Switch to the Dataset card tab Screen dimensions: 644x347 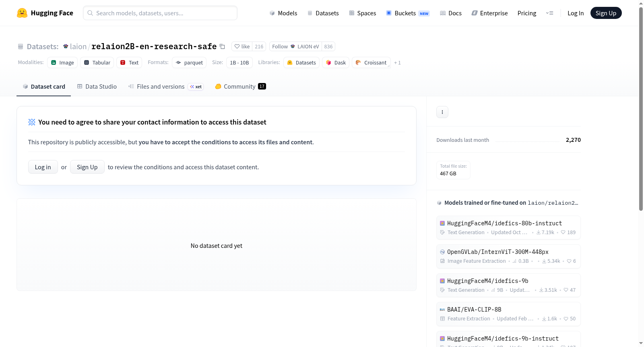[x=43, y=87]
